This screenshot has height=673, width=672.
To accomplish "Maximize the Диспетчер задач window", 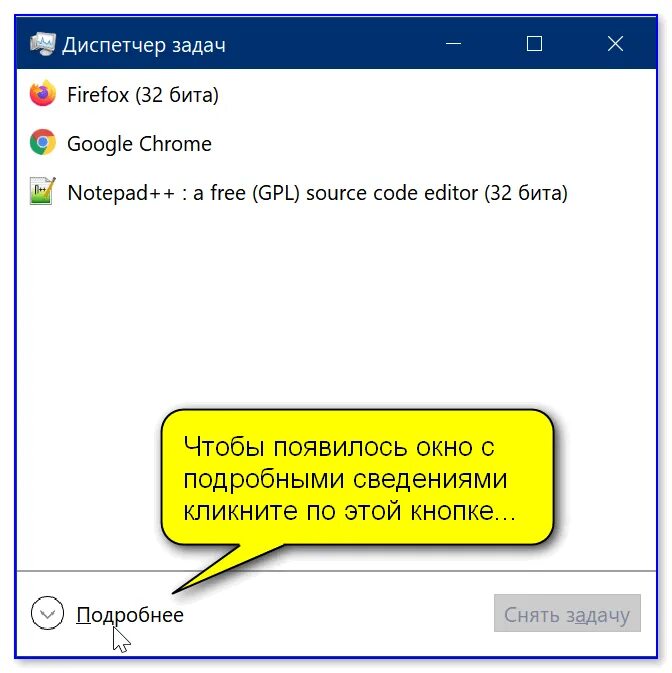I will [x=534, y=44].
